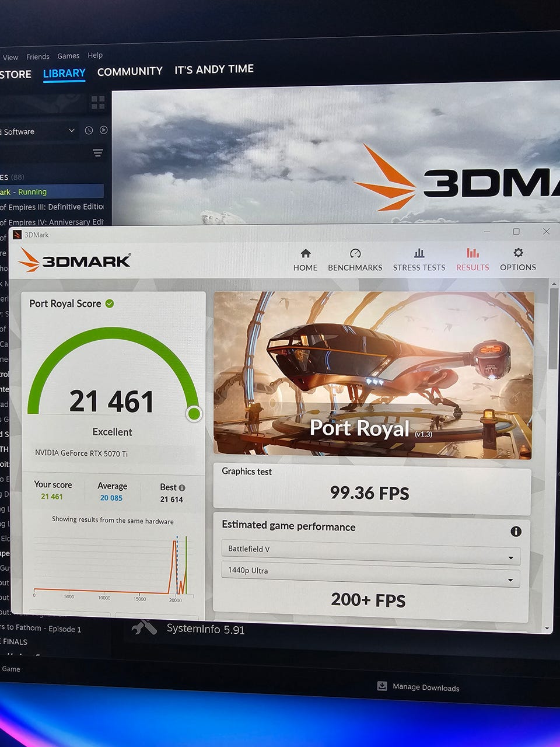Image resolution: width=560 pixels, height=747 pixels.
Task: Click the ready-to-play icon in Steam sidebar
Action: tap(103, 130)
